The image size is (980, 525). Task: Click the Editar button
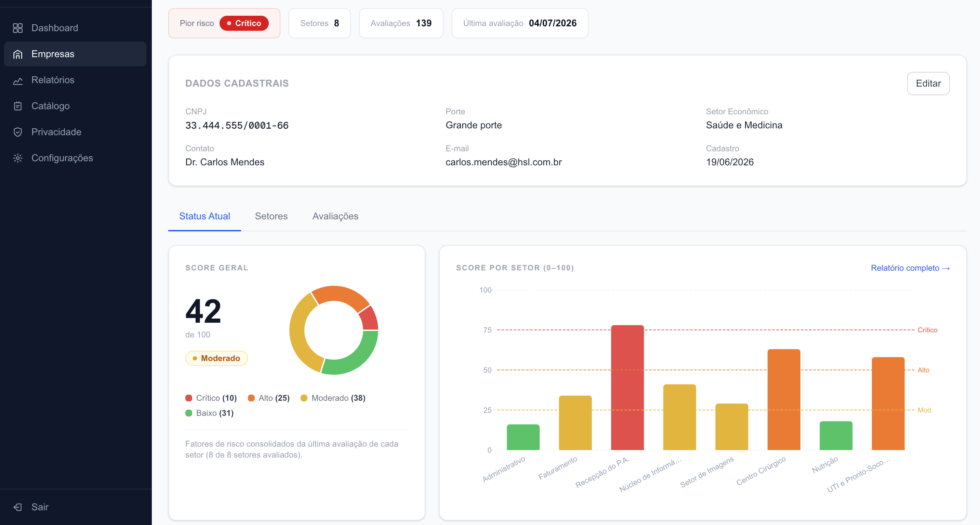pyautogui.click(x=928, y=84)
